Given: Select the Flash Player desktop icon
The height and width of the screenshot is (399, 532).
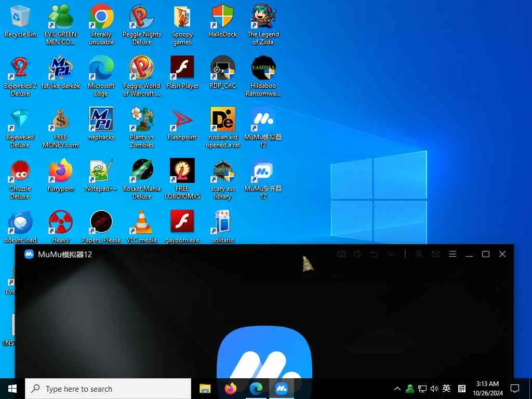Looking at the screenshot, I should click(182, 73).
